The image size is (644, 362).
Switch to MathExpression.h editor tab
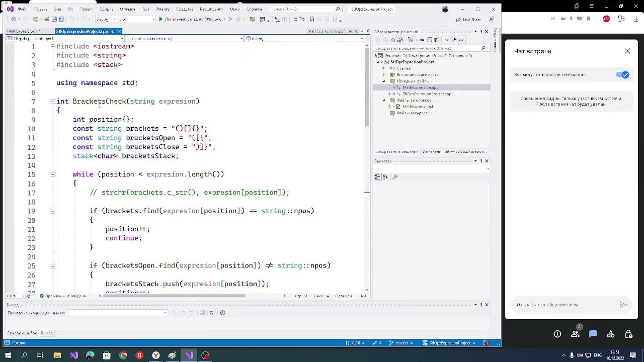pyautogui.click(x=24, y=31)
